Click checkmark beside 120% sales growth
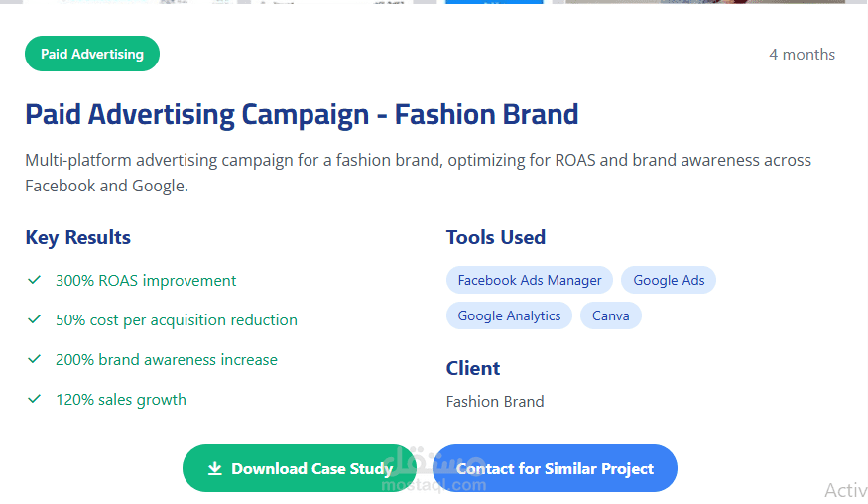The height and width of the screenshot is (504, 868). 34,400
